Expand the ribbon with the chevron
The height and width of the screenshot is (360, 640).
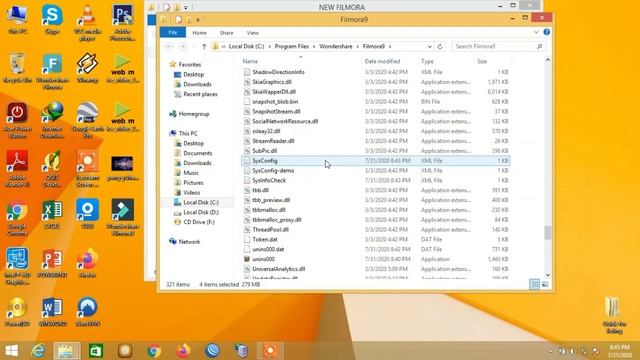tap(536, 32)
